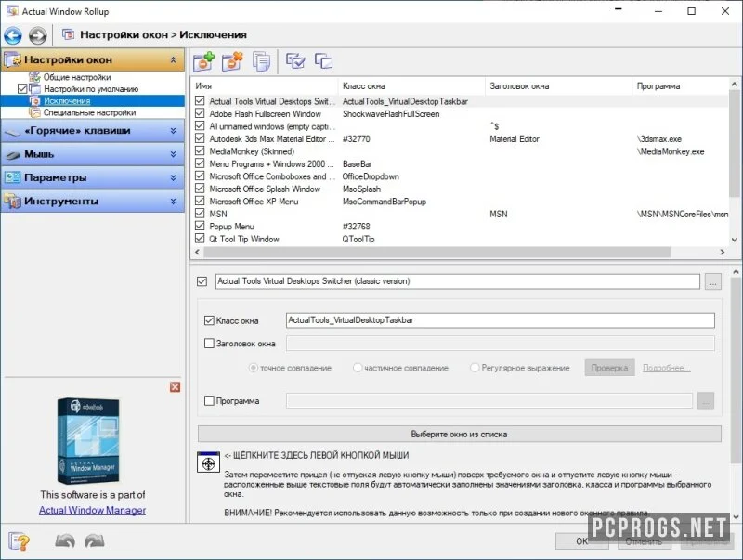Click the check-all exclusions toolbar icon
743x560 pixels.
click(x=295, y=60)
